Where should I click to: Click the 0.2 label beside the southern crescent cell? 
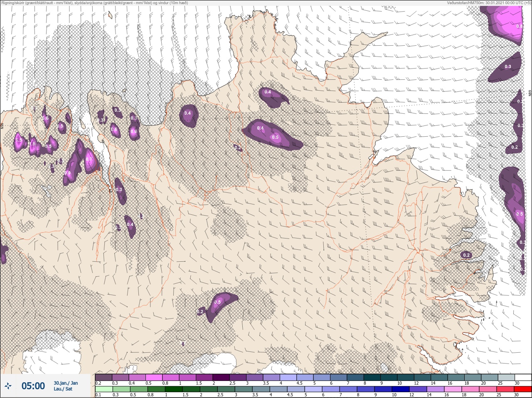tap(200, 312)
